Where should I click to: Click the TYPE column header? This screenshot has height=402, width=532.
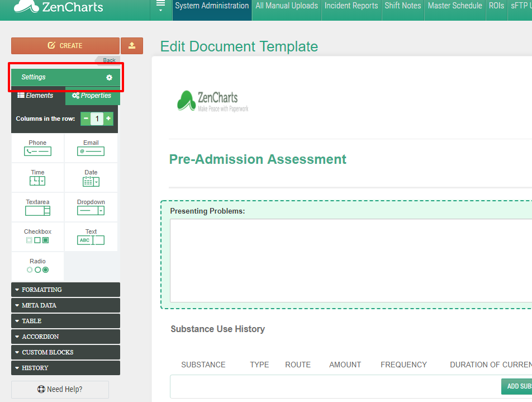(x=259, y=365)
